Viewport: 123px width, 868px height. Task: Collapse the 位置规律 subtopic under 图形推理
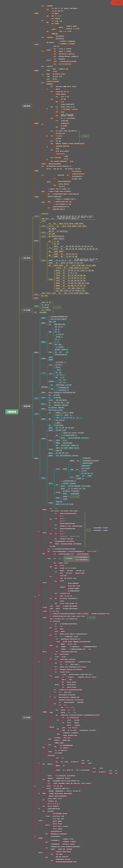pyautogui.click(x=36, y=13)
